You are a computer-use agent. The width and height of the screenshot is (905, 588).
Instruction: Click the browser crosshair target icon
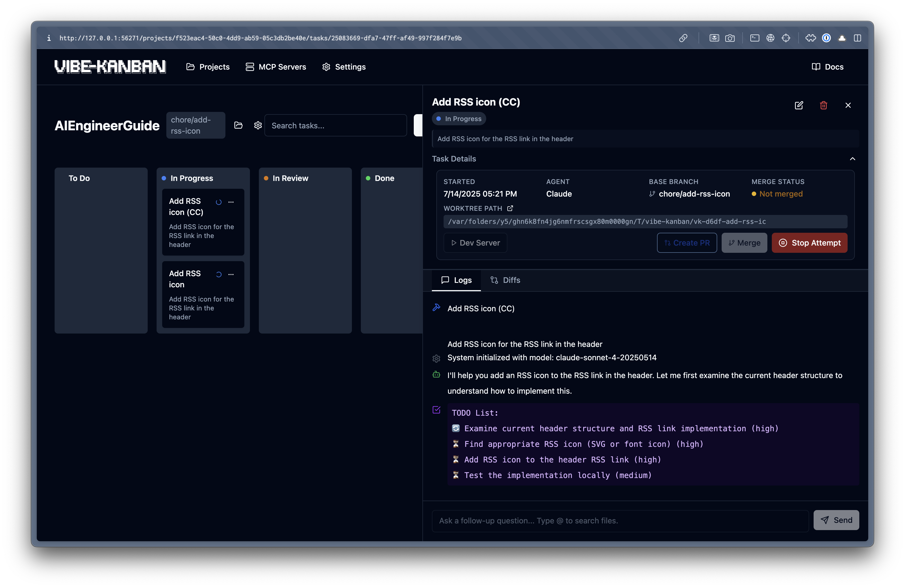[786, 38]
